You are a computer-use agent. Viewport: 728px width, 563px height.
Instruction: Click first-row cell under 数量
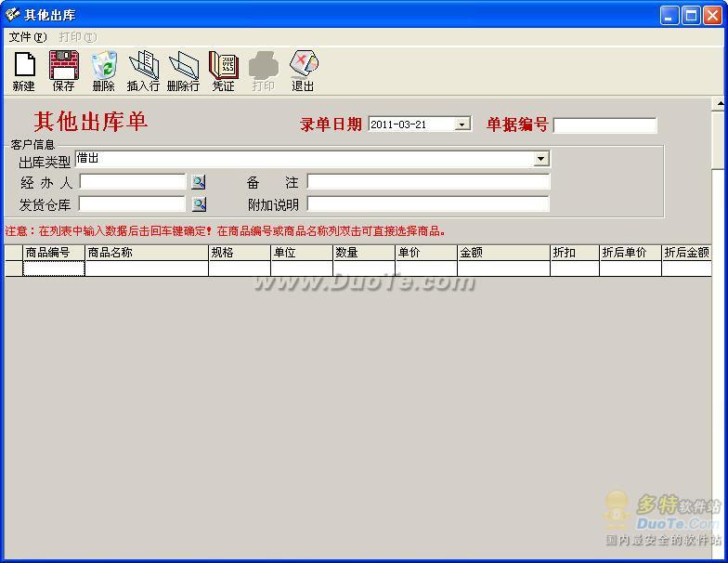[x=364, y=268]
